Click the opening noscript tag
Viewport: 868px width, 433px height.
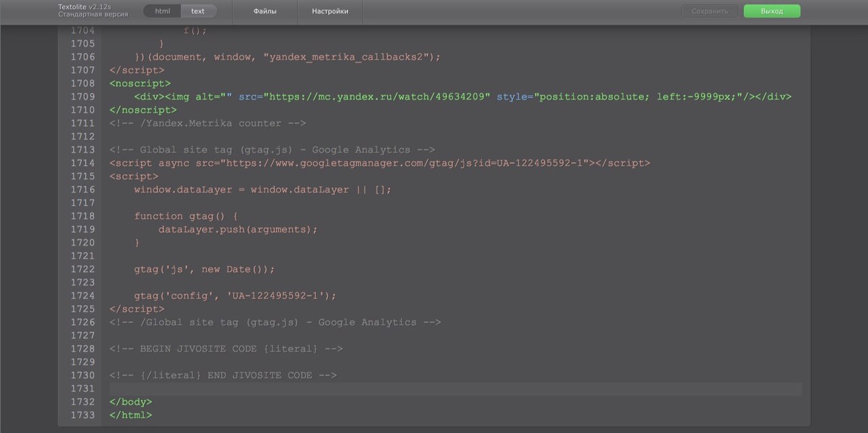[140, 83]
